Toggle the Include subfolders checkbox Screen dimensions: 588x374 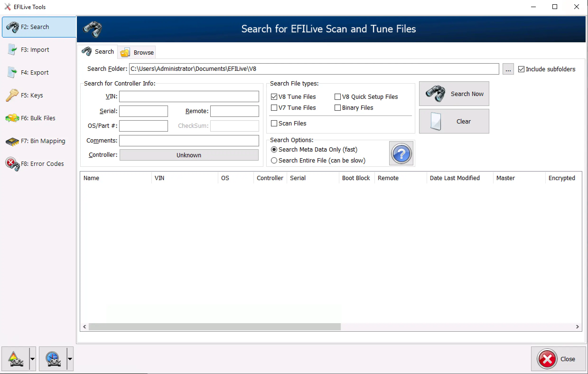click(x=521, y=69)
